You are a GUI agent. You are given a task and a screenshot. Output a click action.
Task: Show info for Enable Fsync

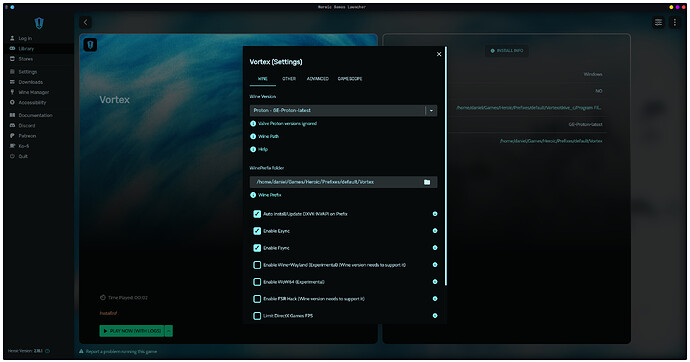tap(435, 248)
